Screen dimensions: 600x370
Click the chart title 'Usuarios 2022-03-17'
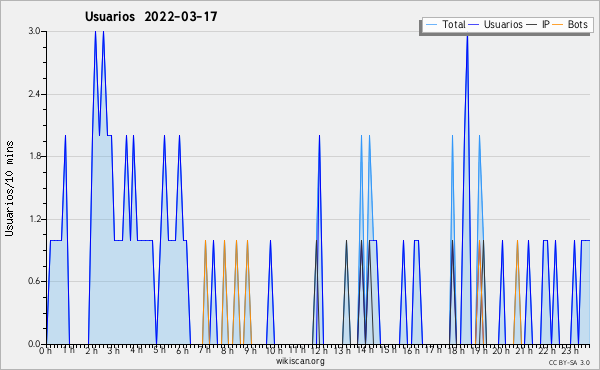point(151,16)
